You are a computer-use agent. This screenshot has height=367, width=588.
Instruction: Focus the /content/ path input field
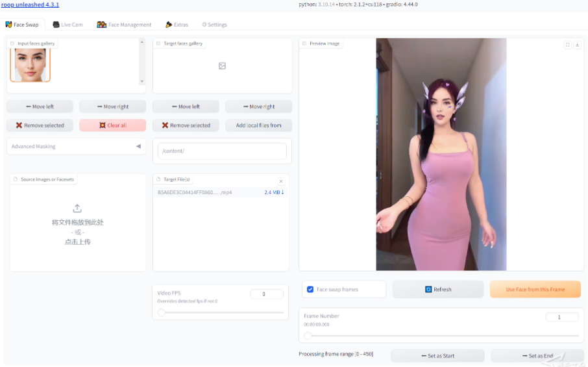point(222,151)
